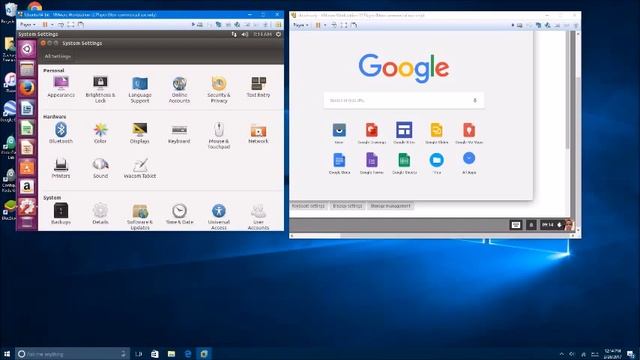Open Details in System section

(100, 214)
